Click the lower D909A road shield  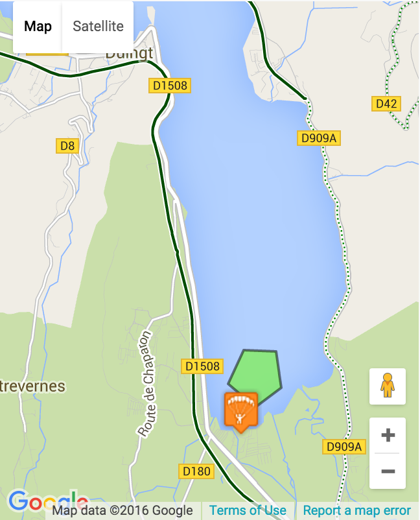pos(344,446)
